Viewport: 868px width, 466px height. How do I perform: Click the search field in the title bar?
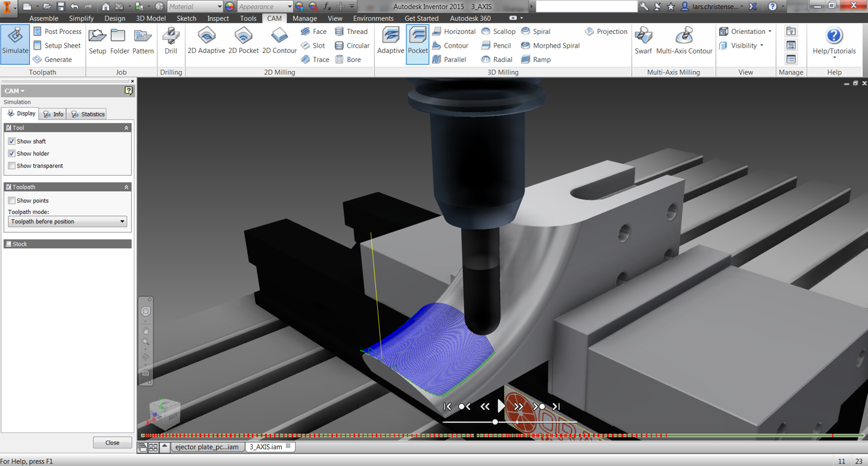coord(586,7)
